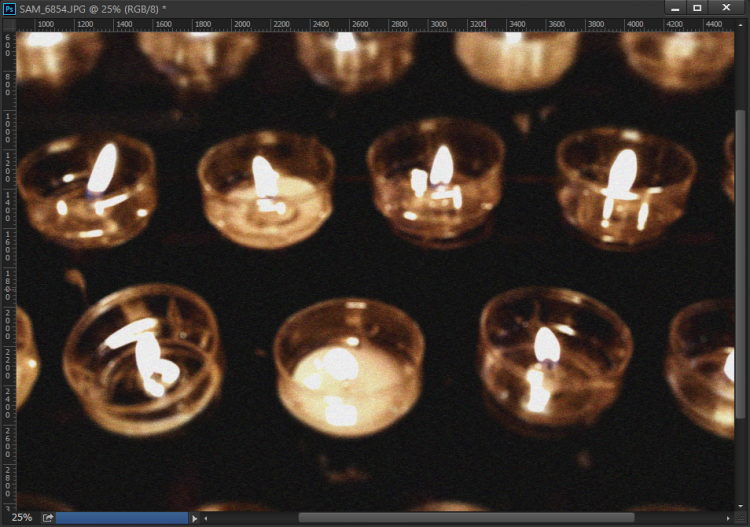The image size is (750, 527).
Task: Click the window resize grip in corner
Action: coord(742,518)
